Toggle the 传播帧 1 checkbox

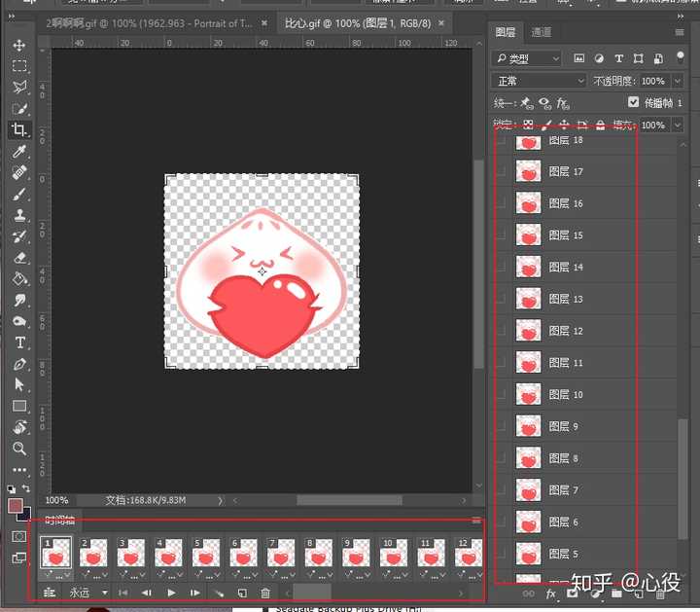tap(634, 102)
